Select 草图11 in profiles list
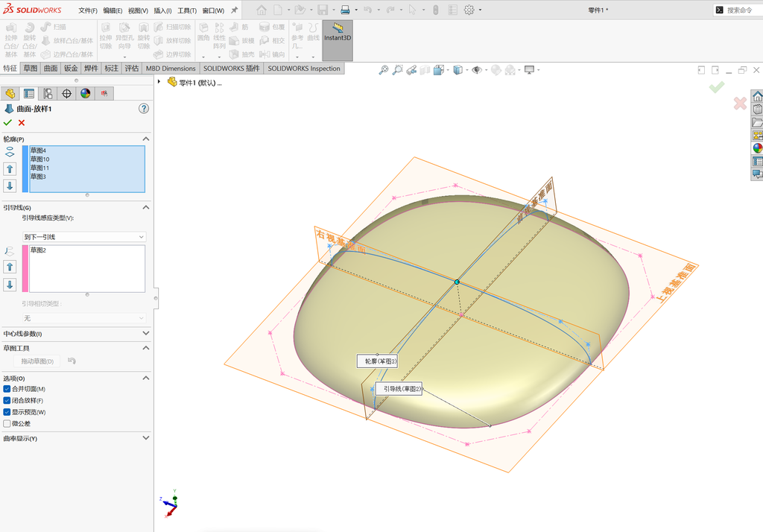Image resolution: width=763 pixels, height=532 pixels. 86,168
